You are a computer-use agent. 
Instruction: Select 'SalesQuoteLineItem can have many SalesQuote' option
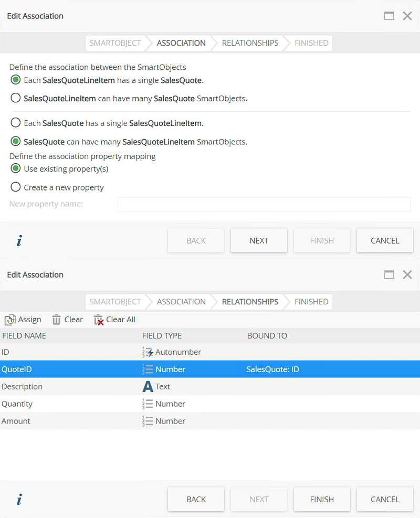[x=16, y=98]
